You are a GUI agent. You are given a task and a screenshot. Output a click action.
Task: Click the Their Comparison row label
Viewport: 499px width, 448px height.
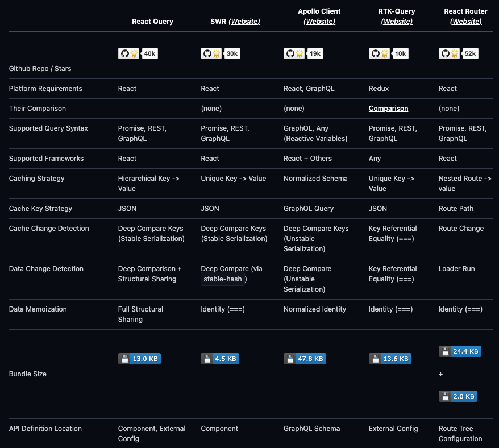(x=38, y=109)
